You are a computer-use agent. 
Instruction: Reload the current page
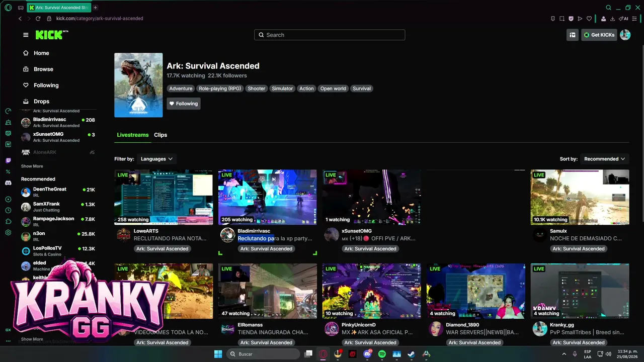(x=38, y=19)
